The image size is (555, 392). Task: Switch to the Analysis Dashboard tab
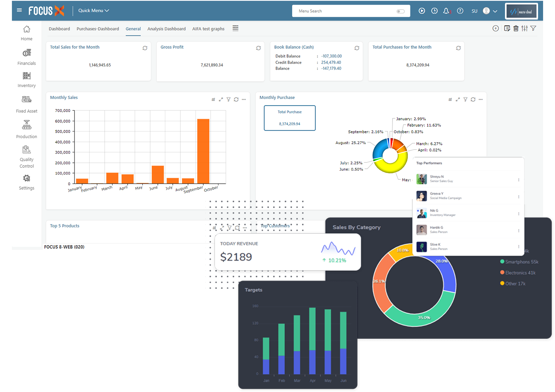click(166, 29)
